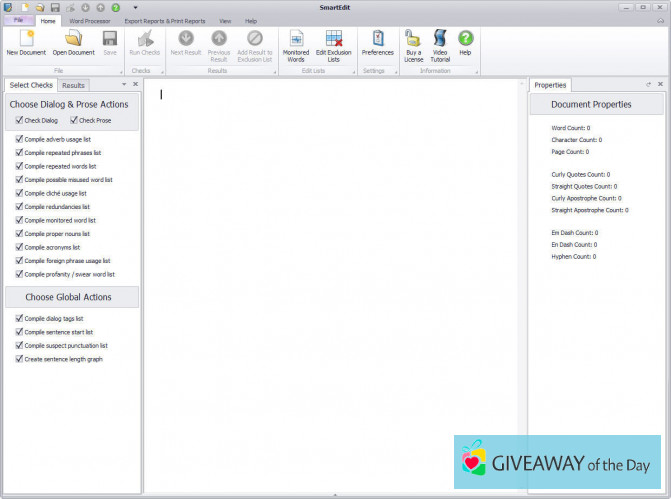
Task: Open the quick access toolbar customize dropdown
Action: [135, 7]
